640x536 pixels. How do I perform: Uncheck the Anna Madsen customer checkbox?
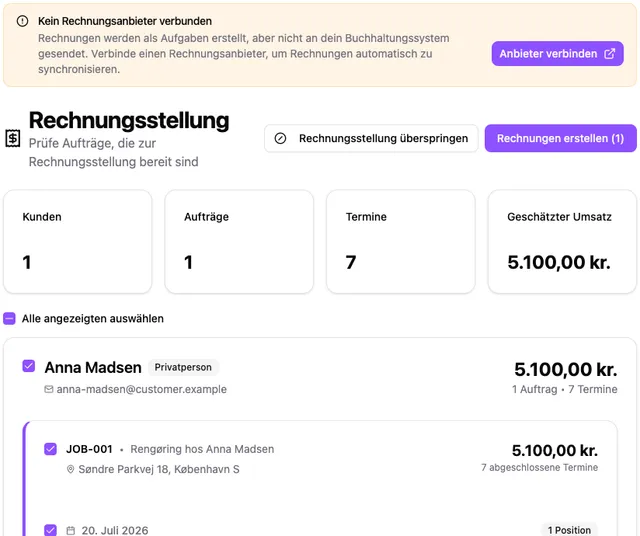tap(29, 366)
